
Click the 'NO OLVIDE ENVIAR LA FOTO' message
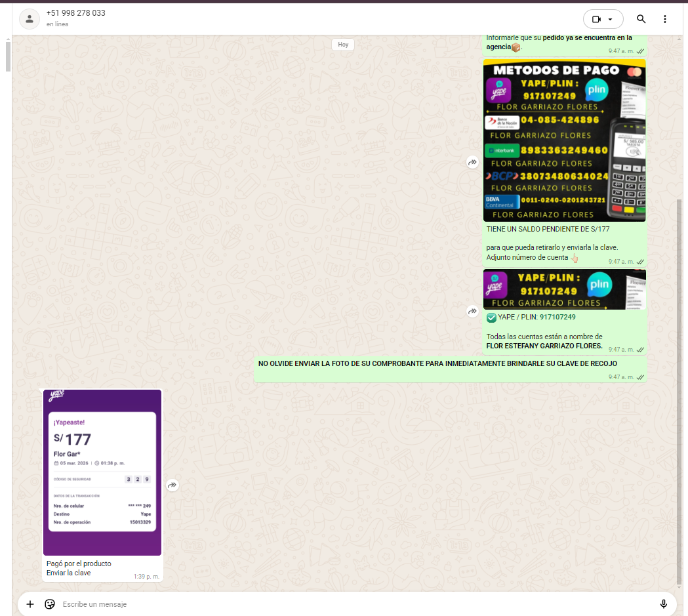(437, 363)
